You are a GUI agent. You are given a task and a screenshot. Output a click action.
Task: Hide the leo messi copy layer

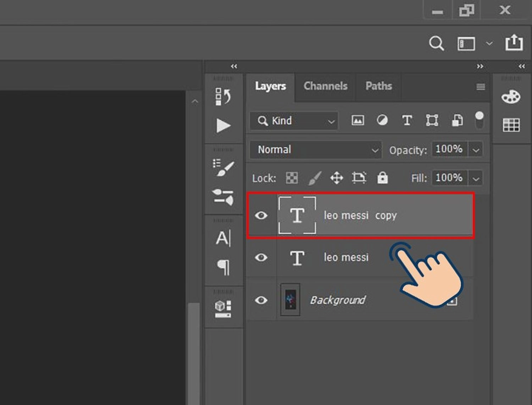[261, 215]
